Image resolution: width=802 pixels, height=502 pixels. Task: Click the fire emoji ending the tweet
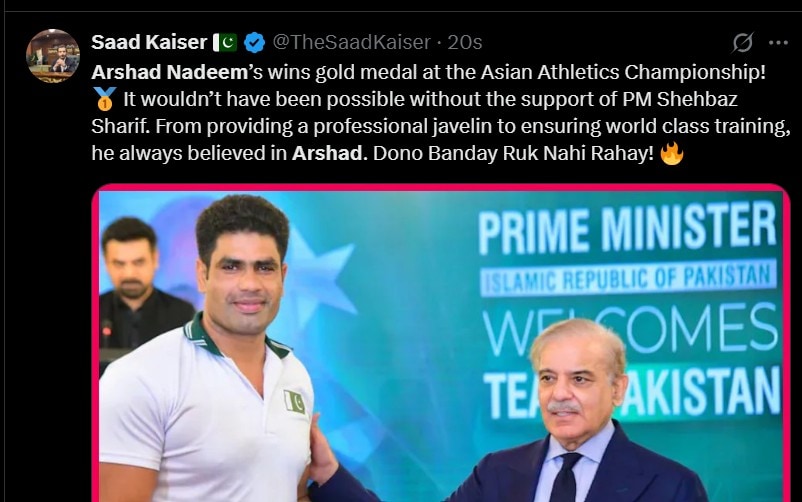click(x=672, y=156)
